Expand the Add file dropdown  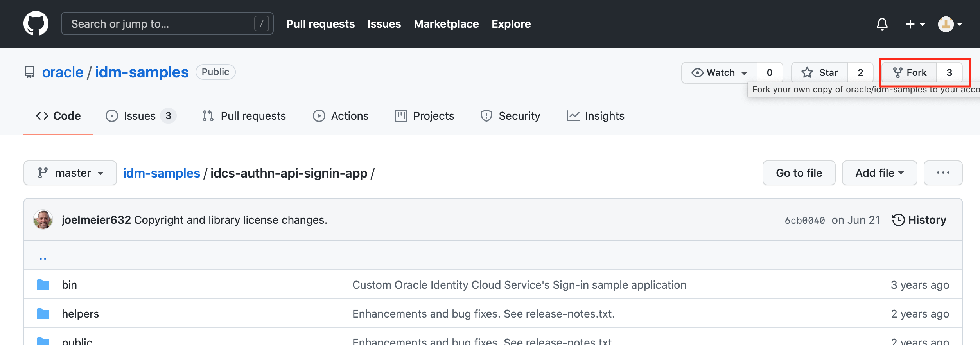pos(879,173)
